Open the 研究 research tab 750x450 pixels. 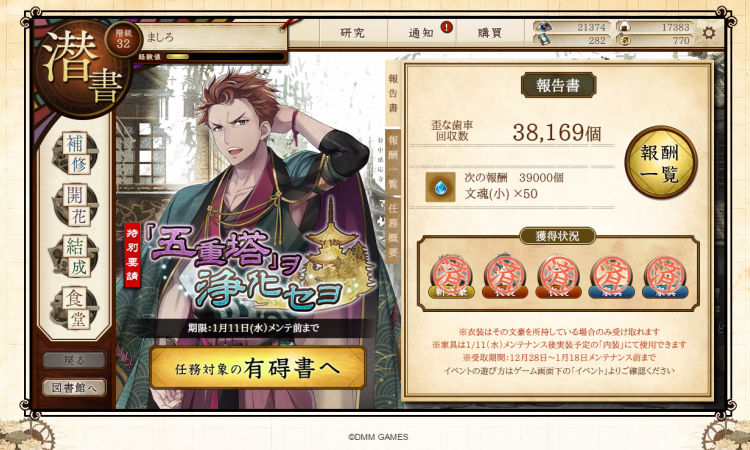point(353,33)
